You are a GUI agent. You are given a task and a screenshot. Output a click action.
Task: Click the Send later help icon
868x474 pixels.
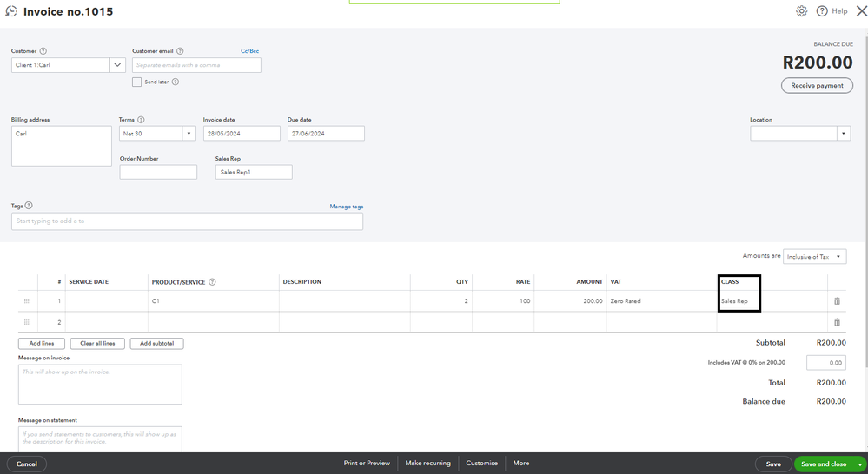[176, 82]
